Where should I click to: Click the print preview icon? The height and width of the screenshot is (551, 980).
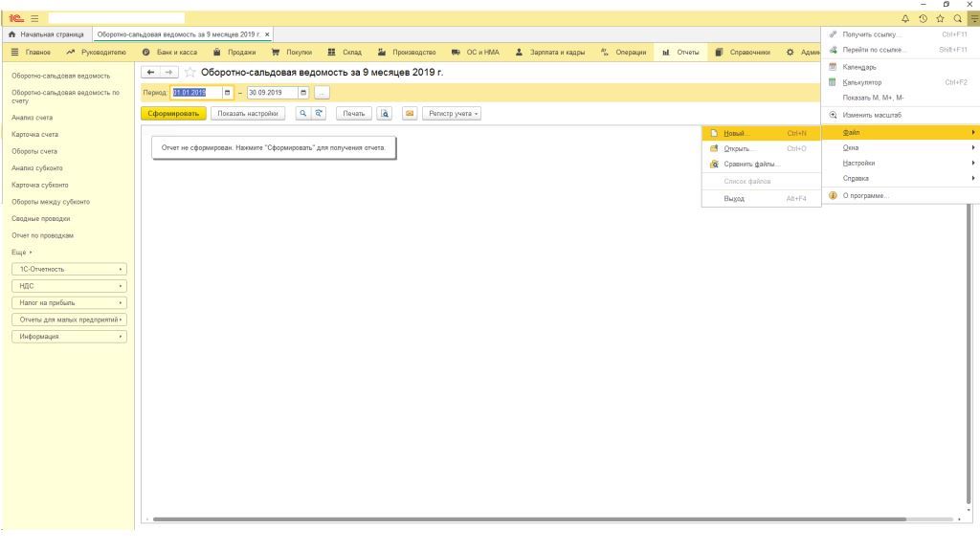[385, 114]
